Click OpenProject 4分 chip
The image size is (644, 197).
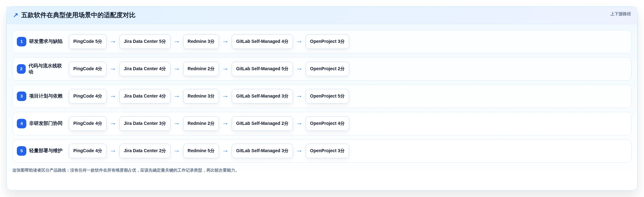point(327,124)
